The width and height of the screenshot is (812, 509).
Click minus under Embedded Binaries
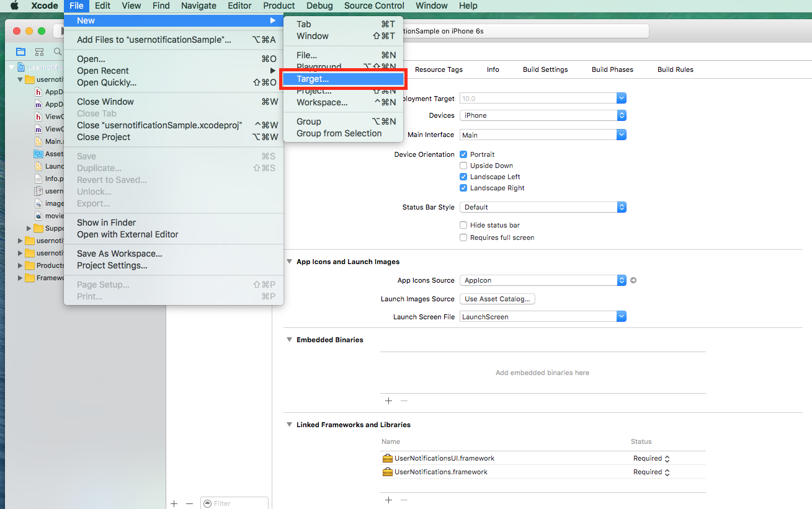click(404, 401)
